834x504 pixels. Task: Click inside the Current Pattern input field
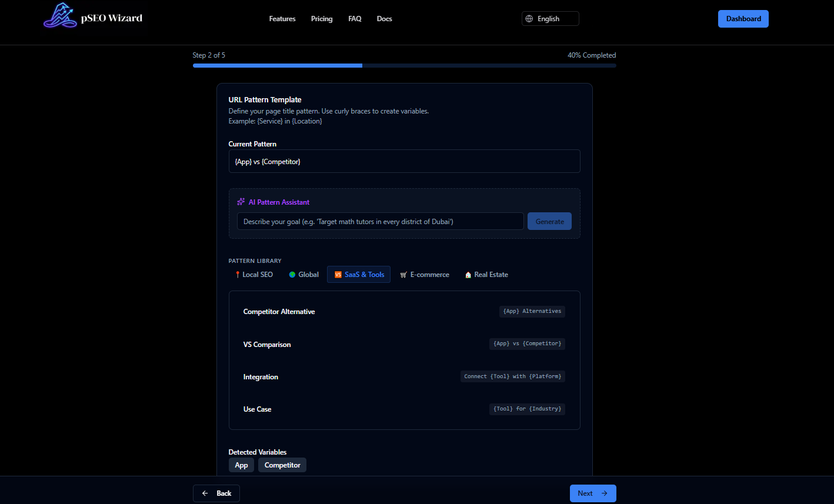[404, 161]
